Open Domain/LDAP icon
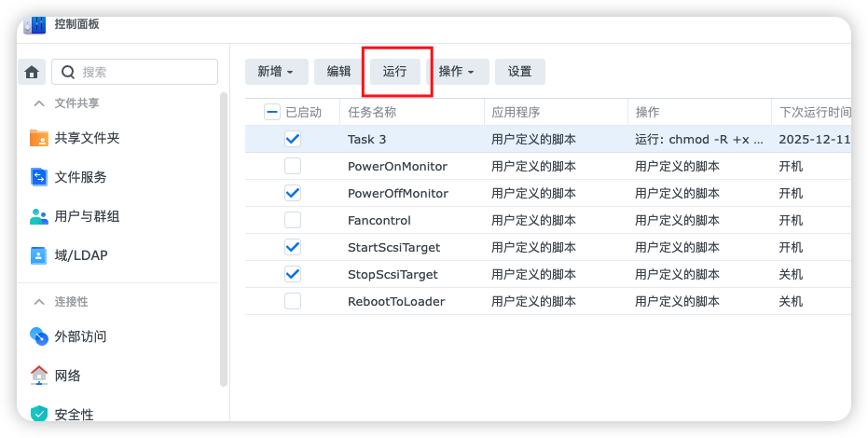This screenshot has height=438, width=868. tap(39, 255)
